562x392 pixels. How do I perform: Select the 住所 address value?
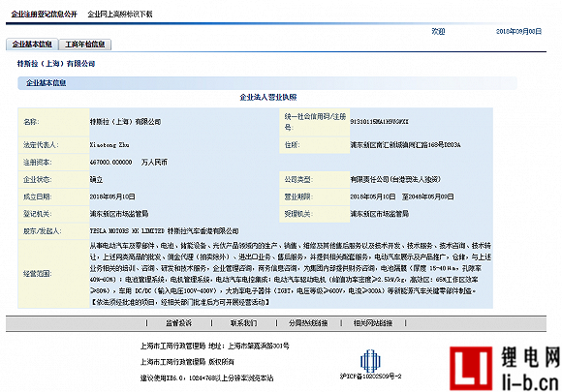tap(405, 145)
